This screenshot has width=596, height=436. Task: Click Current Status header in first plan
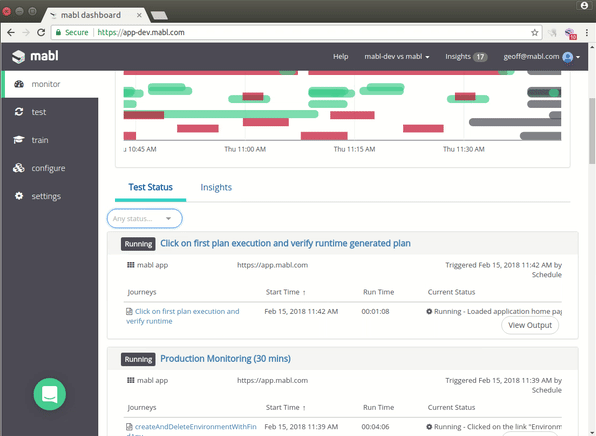(451, 292)
